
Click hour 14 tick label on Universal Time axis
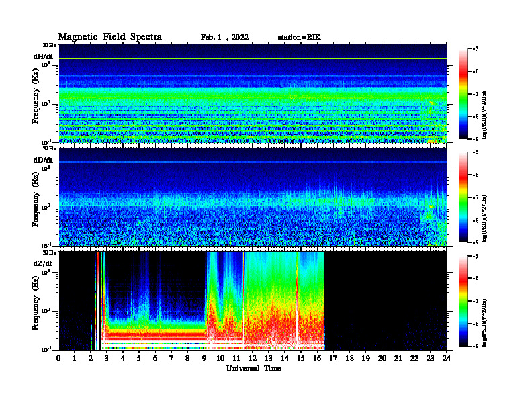(285, 358)
